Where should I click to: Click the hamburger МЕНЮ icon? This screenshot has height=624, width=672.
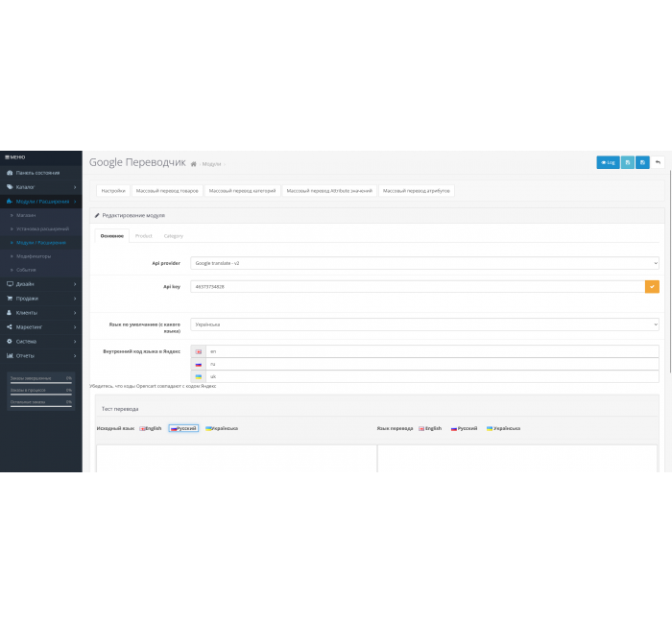[x=7, y=157]
